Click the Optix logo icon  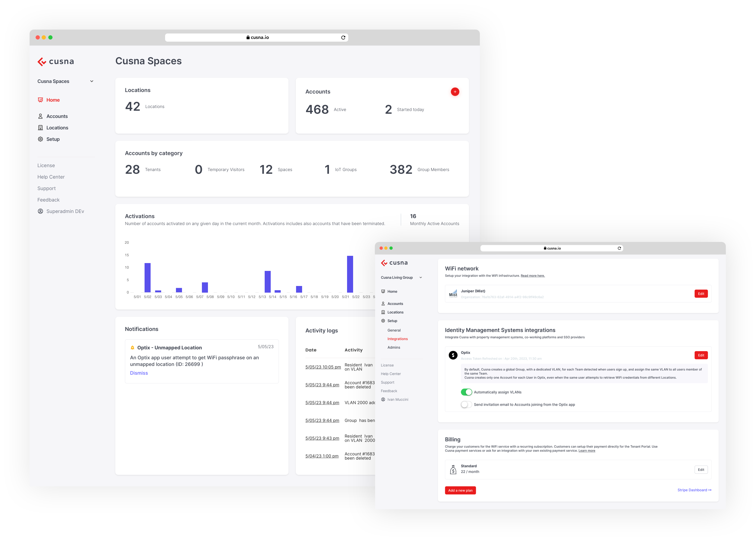click(x=453, y=355)
